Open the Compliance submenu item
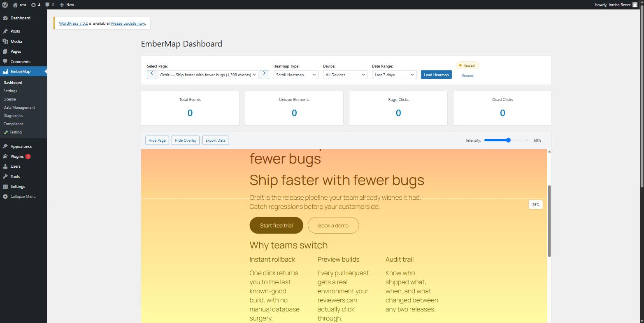The height and width of the screenshot is (323, 644). (13, 124)
